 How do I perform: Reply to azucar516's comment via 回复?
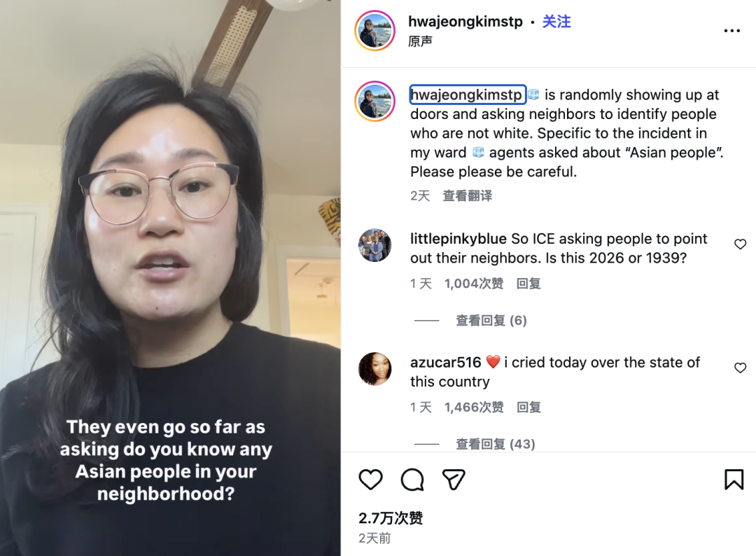click(x=528, y=408)
